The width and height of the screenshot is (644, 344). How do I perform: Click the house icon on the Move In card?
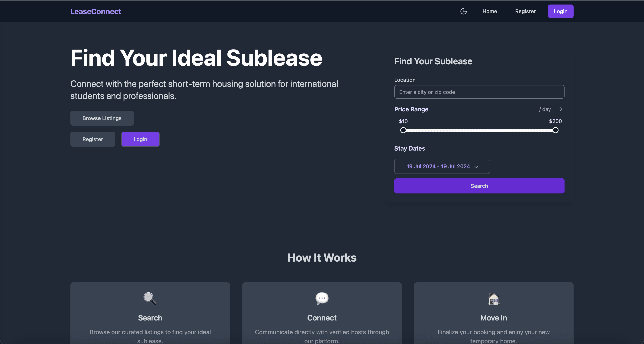tap(494, 298)
